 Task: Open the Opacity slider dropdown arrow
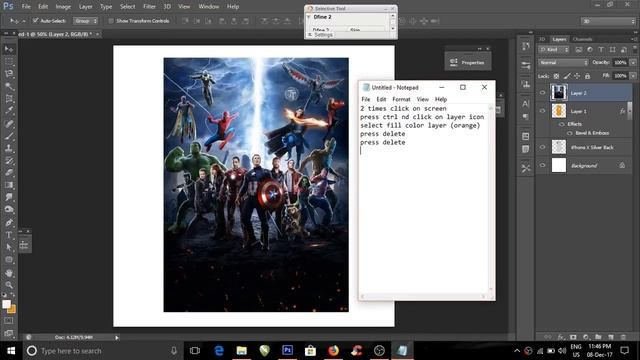[633, 63]
